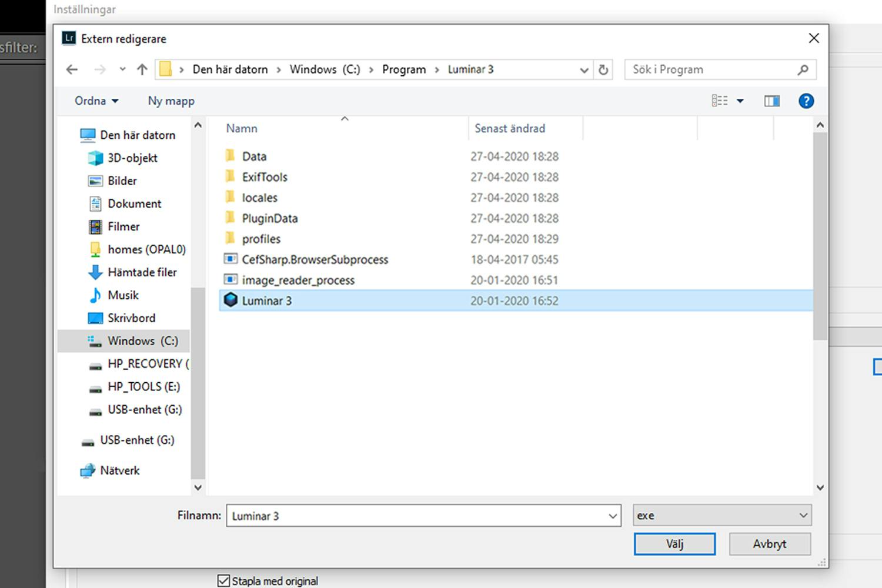Select the Luminar 3 application file
Image resolution: width=882 pixels, height=588 pixels.
point(516,300)
